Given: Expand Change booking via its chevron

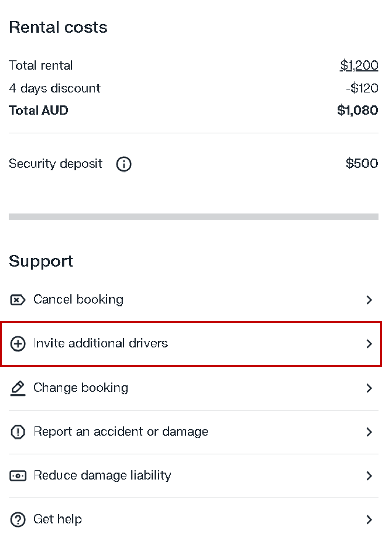Looking at the screenshot, I should (369, 388).
